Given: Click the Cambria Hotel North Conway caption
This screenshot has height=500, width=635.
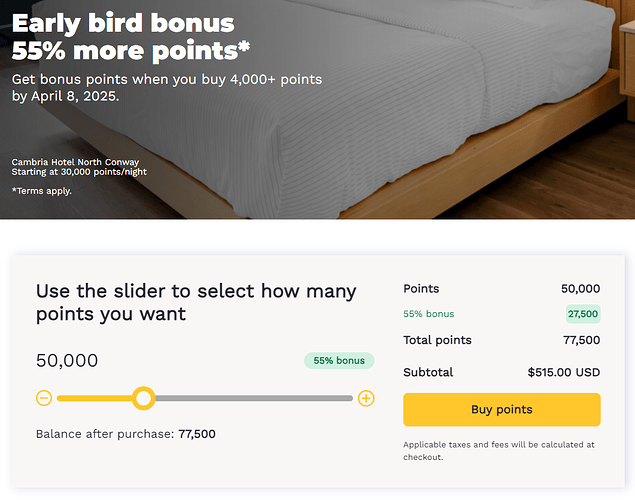Looking at the screenshot, I should click(x=75, y=161).
